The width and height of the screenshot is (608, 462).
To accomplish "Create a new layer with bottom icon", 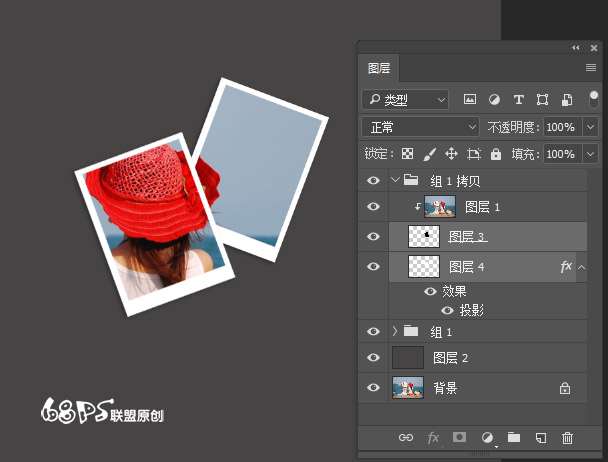I will [540, 437].
